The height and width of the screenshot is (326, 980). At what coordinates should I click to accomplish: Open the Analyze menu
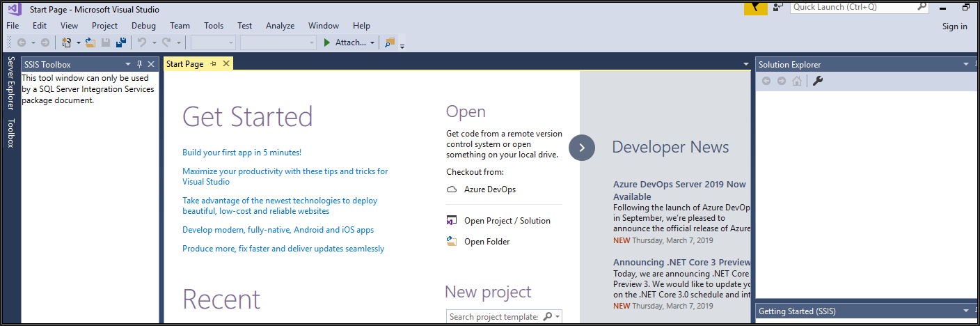click(x=280, y=26)
